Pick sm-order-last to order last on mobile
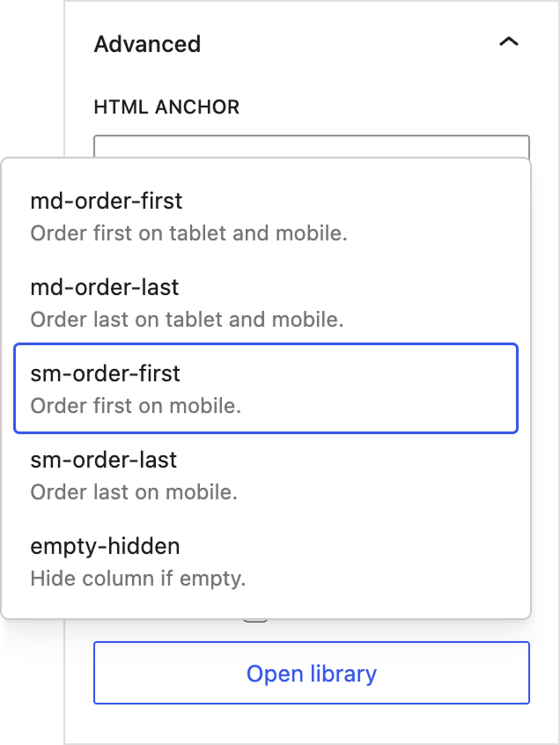The height and width of the screenshot is (745, 560). pyautogui.click(x=104, y=460)
